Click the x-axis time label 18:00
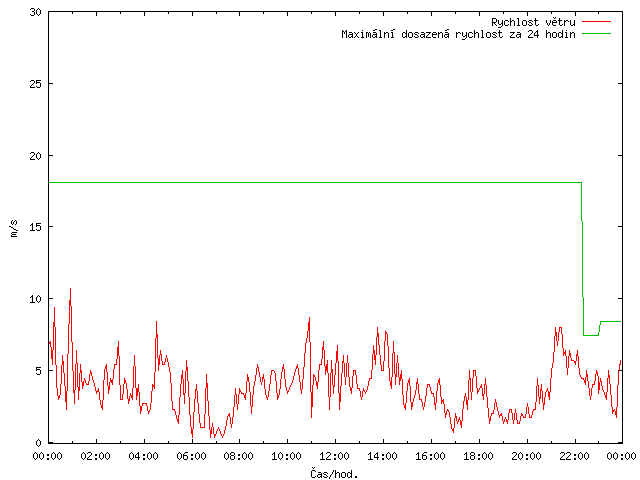This screenshot has height=480, width=640. (478, 456)
